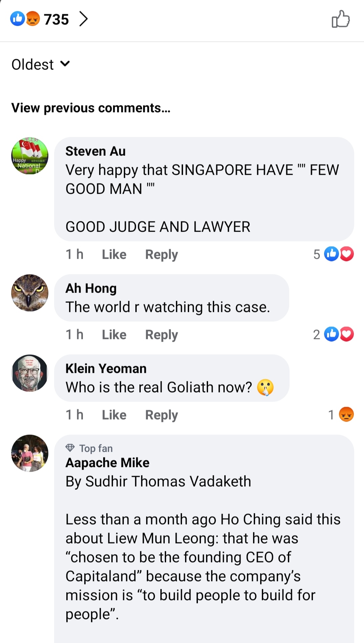
Task: Click the blue like reaction icon beside 735
Action: pyautogui.click(x=17, y=19)
